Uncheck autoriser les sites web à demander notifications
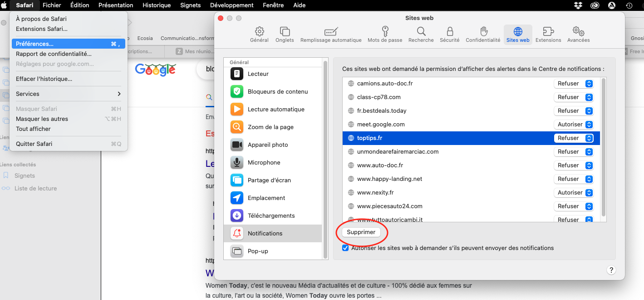 (345, 248)
